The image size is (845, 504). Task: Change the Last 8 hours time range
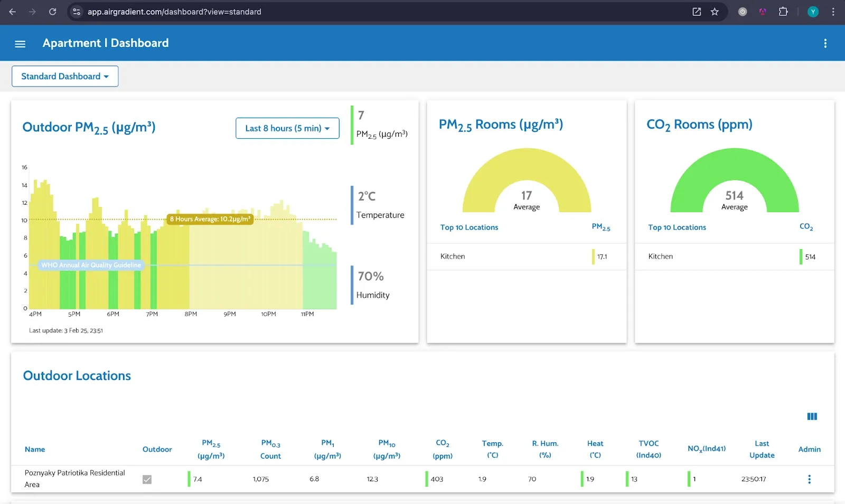[287, 128]
